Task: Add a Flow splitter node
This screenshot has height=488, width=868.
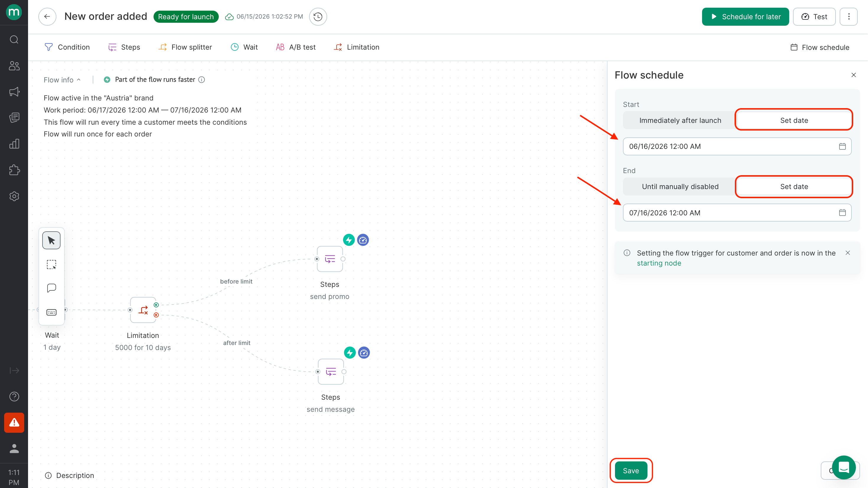Action: (x=185, y=47)
